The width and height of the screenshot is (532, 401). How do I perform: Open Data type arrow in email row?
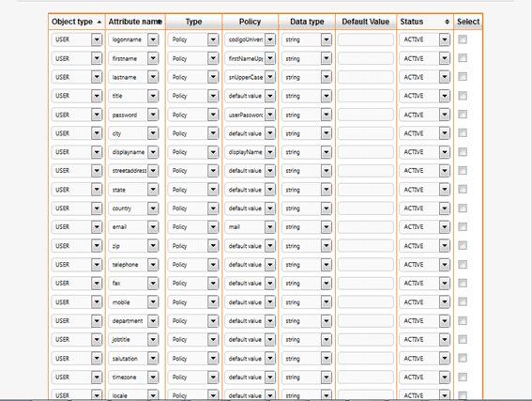coord(327,227)
